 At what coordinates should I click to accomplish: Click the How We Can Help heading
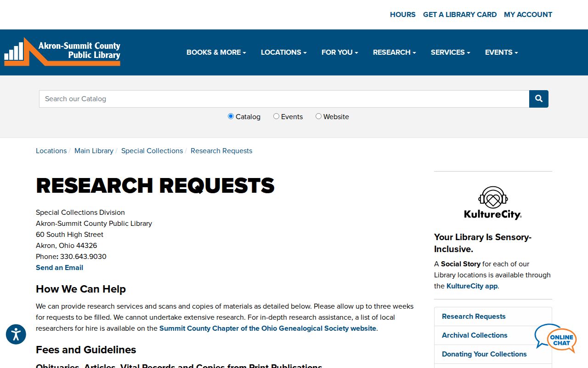(x=81, y=289)
